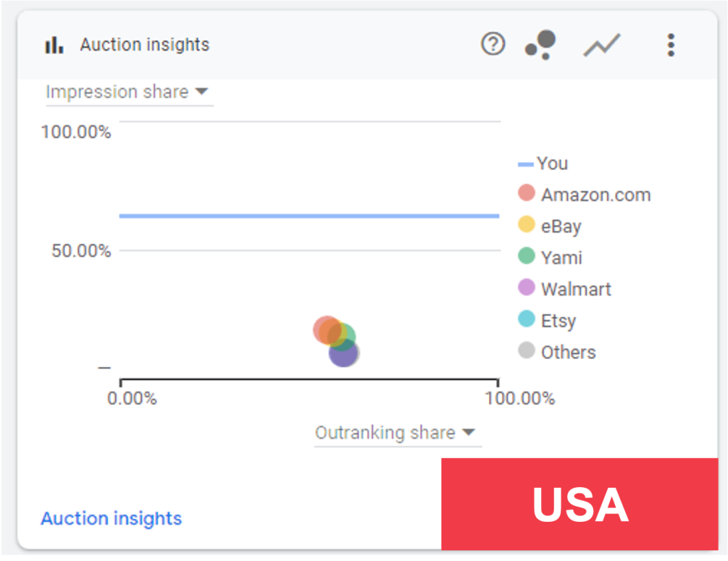
Task: Click the purple Walmart bubble in chart
Action: [343, 354]
